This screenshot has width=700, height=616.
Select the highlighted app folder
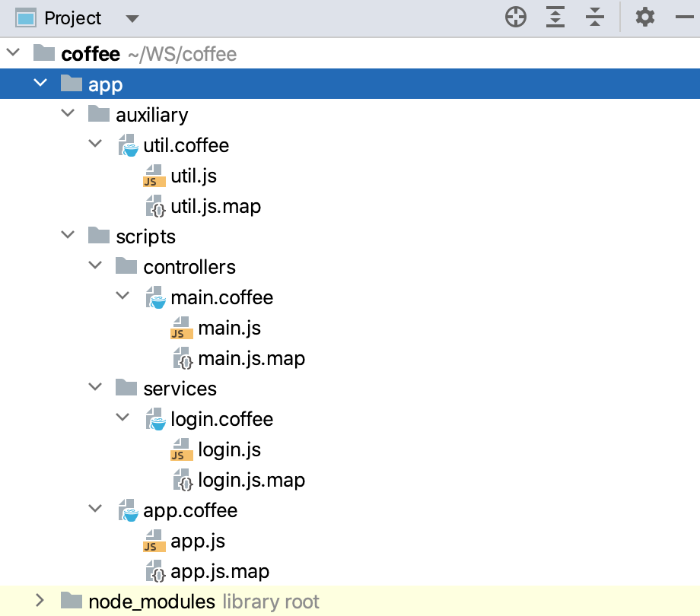pos(107,84)
